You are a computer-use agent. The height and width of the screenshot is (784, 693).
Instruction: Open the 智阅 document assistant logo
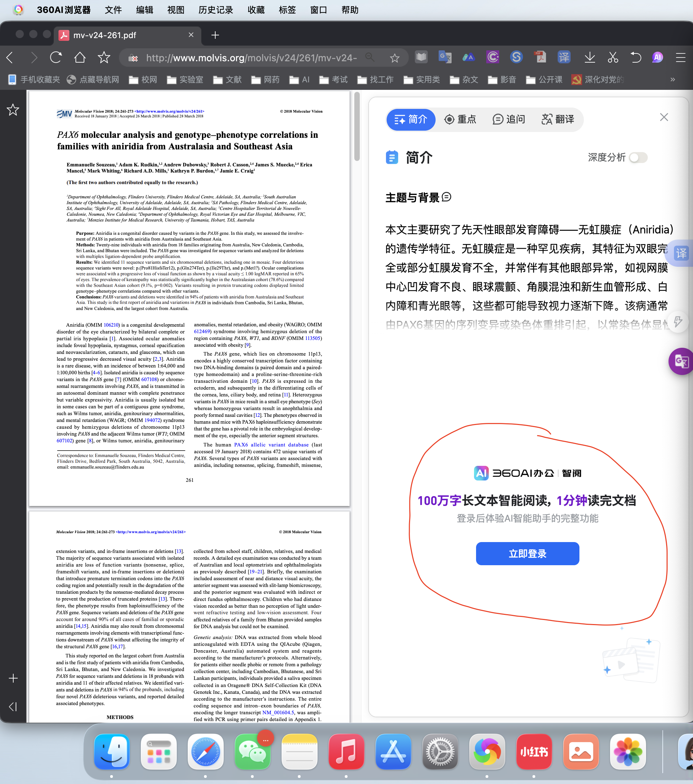point(527,473)
